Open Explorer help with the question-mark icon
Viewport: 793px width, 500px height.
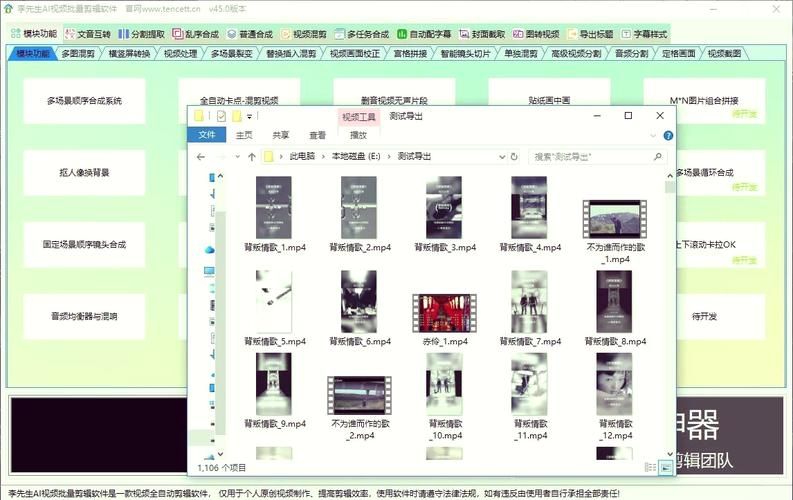(x=668, y=135)
